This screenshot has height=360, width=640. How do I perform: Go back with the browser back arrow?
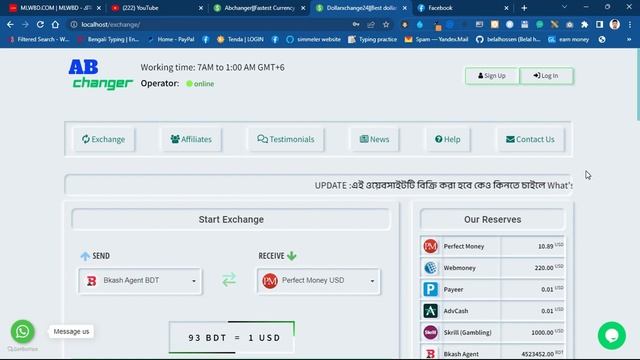pyautogui.click(x=10, y=24)
